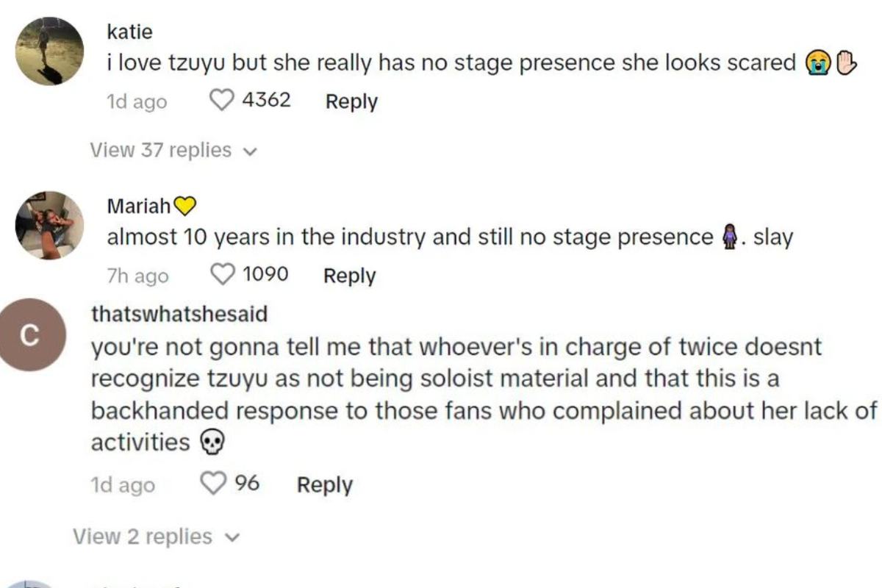Like Mariah's comment with heart icon
This screenshot has width=882, height=588.
pos(223,275)
